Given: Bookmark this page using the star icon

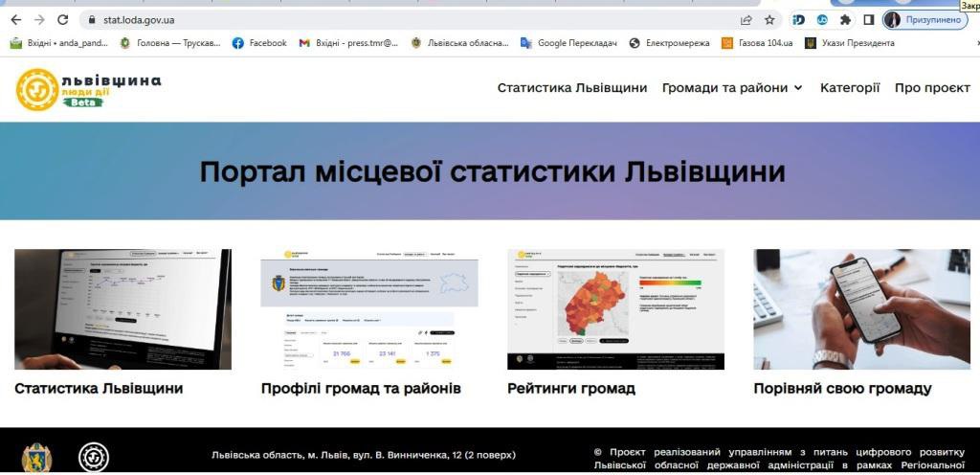Looking at the screenshot, I should tap(769, 19).
